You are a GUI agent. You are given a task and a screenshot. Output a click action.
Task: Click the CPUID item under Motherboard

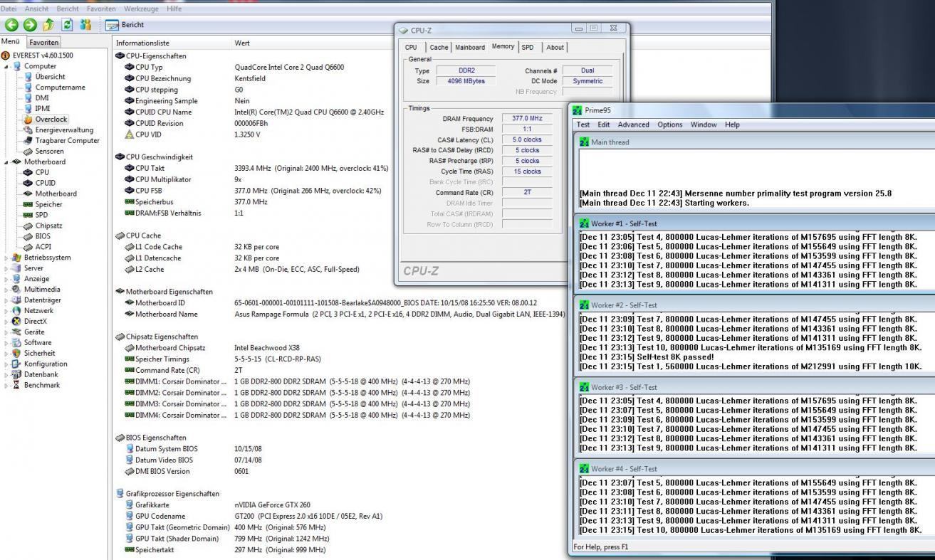pos(45,183)
